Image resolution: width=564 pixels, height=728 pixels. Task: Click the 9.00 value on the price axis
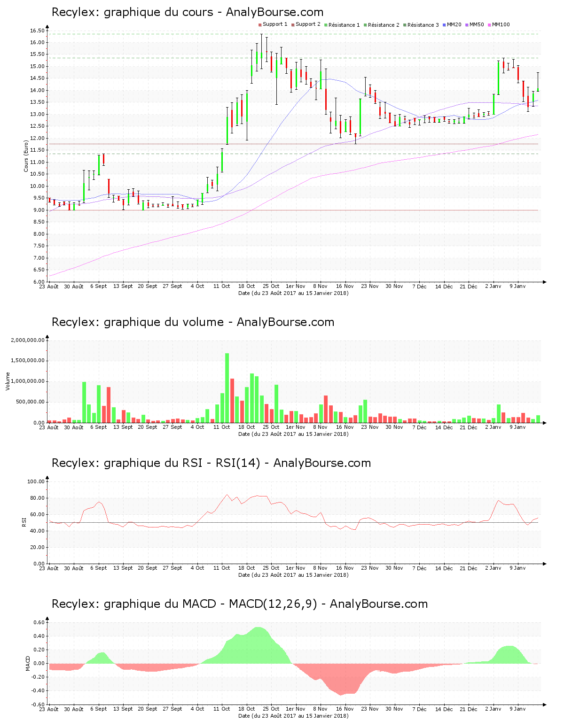[39, 210]
